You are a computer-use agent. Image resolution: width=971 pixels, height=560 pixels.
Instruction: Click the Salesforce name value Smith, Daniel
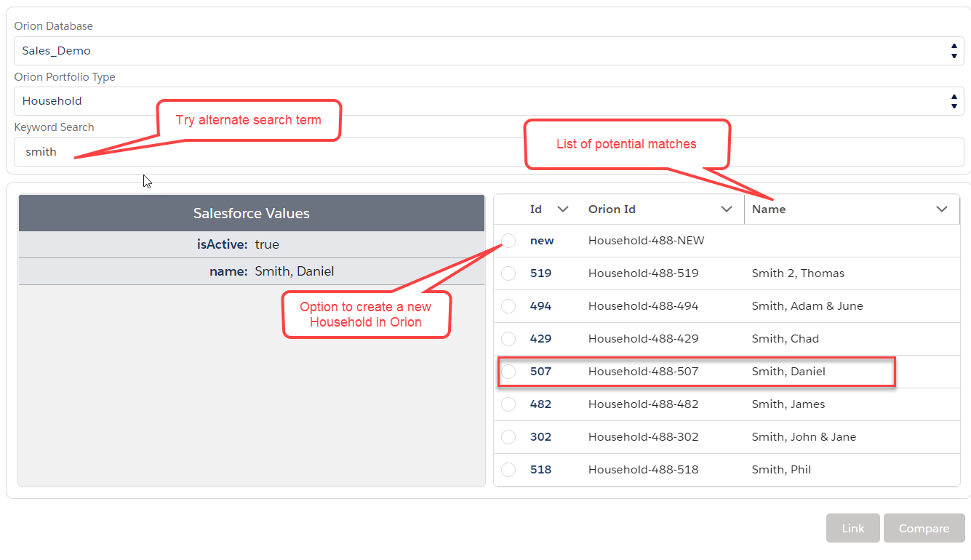(295, 271)
